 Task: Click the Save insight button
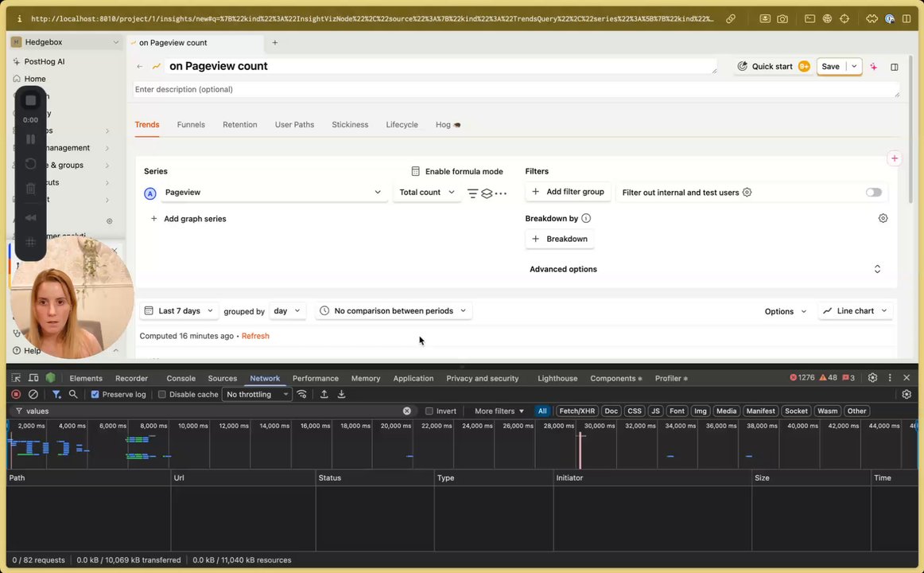(831, 67)
